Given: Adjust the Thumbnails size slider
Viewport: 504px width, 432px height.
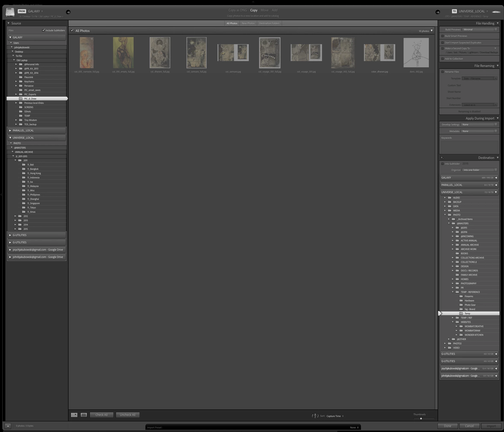Looking at the screenshot, I should click(x=421, y=418).
